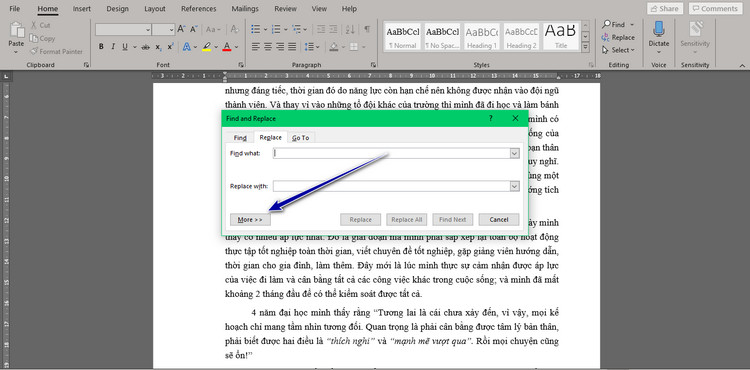
Task: Switch to the Review tab
Action: (286, 9)
